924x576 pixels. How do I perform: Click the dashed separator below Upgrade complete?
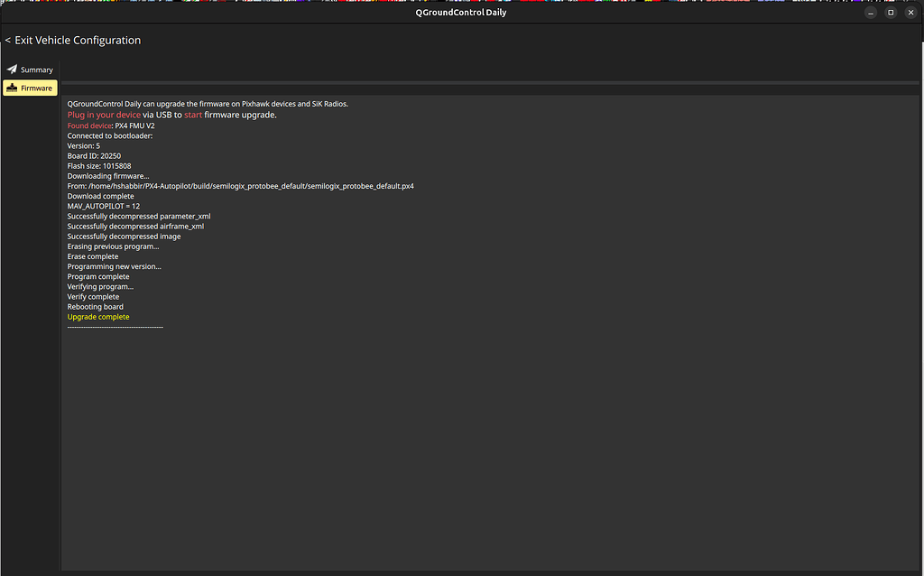115,327
